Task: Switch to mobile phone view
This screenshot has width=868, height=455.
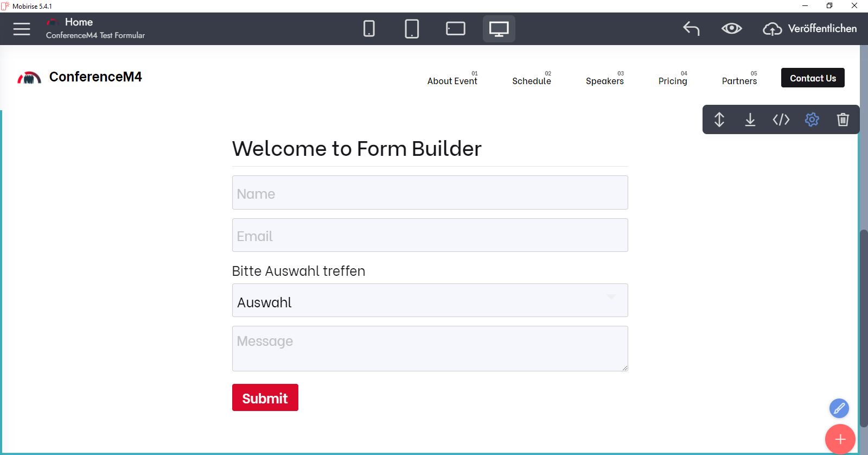Action: pos(369,29)
